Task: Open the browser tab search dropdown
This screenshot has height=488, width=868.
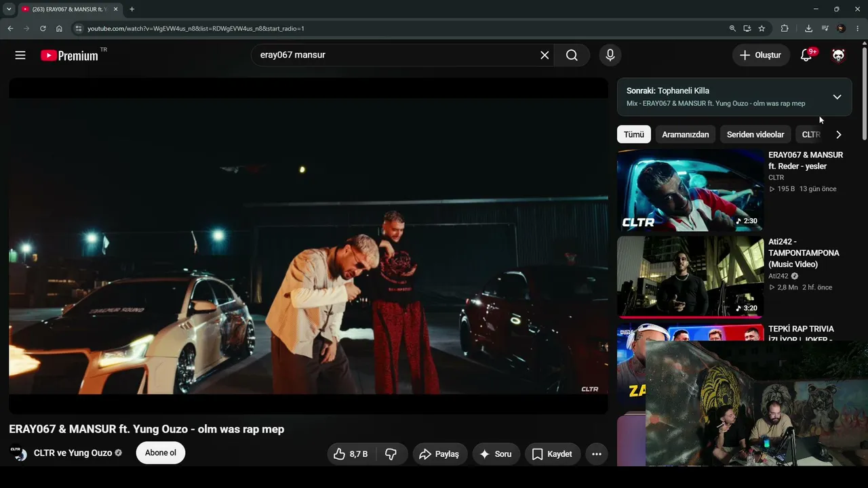Action: [9, 9]
